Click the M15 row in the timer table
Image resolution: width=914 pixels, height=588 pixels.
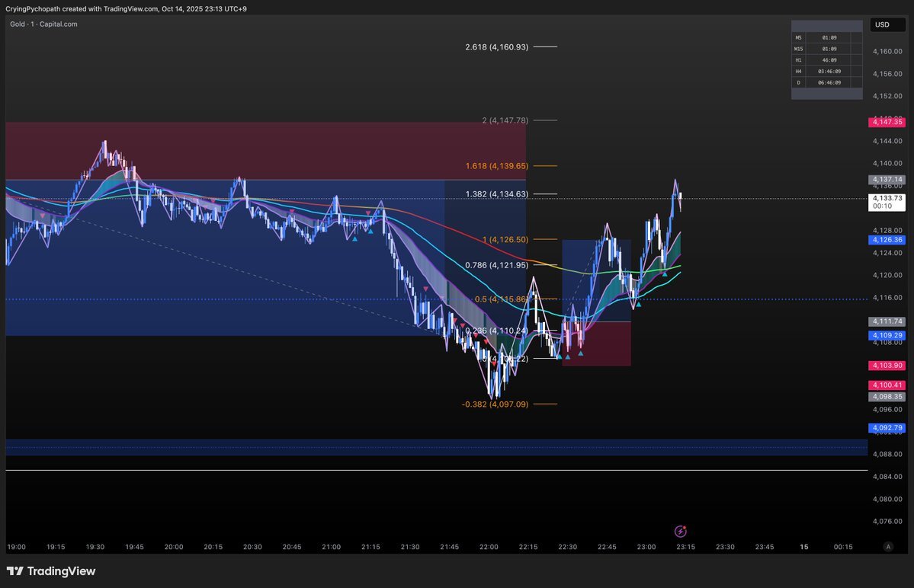826,48
